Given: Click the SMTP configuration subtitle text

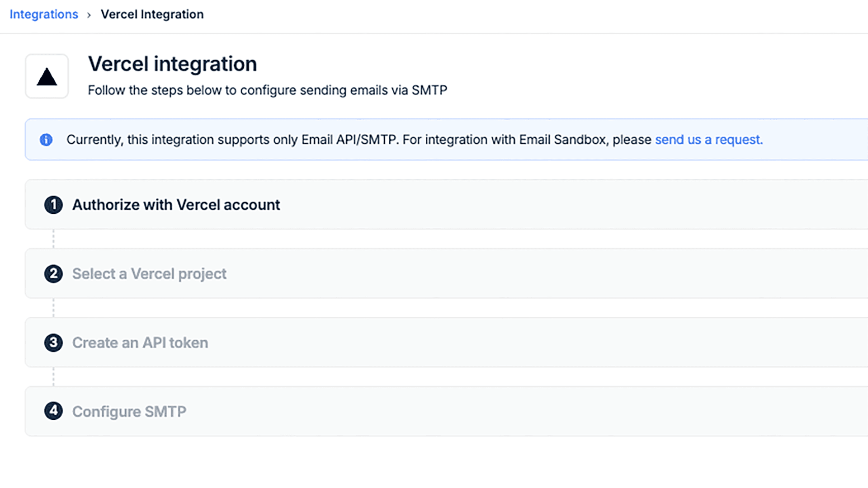Looking at the screenshot, I should [267, 90].
